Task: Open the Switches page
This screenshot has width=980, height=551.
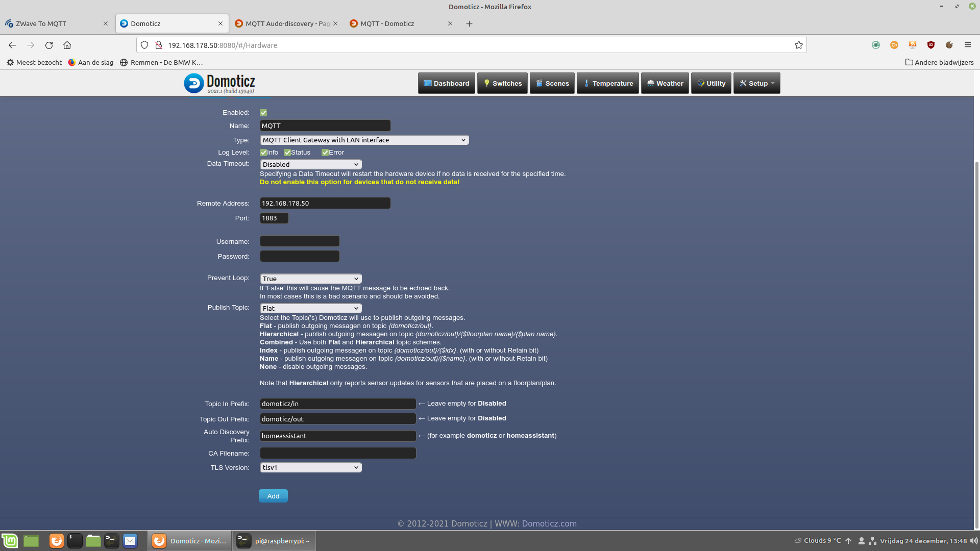Action: (502, 83)
